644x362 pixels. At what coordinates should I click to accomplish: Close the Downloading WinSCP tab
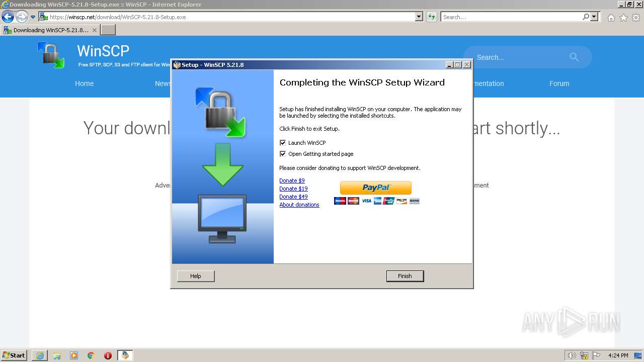tap(95, 30)
